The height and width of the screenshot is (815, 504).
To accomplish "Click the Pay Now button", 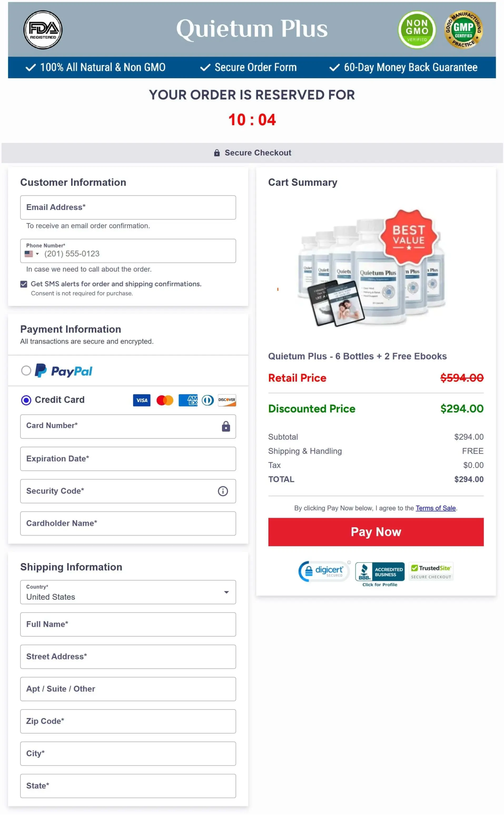I will (376, 531).
